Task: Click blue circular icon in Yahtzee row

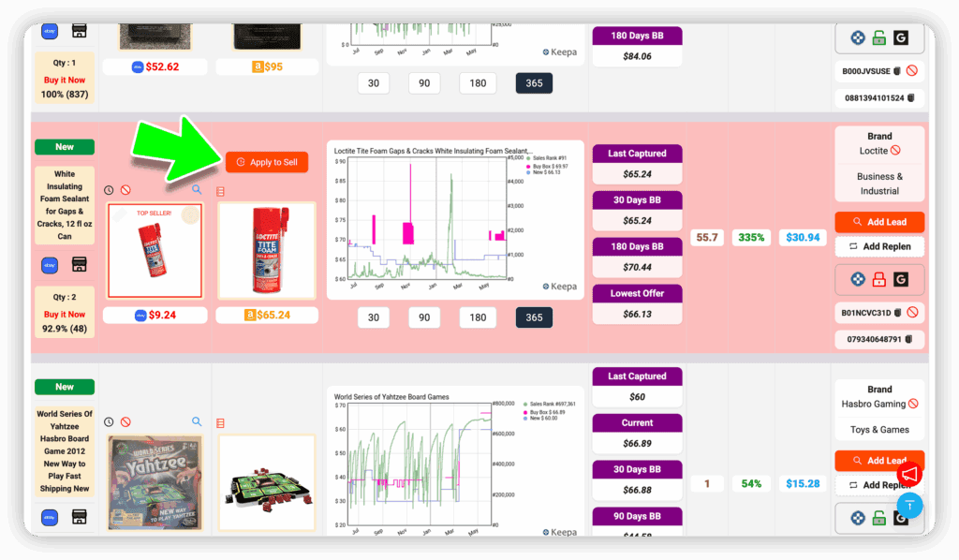Action: (x=858, y=519)
